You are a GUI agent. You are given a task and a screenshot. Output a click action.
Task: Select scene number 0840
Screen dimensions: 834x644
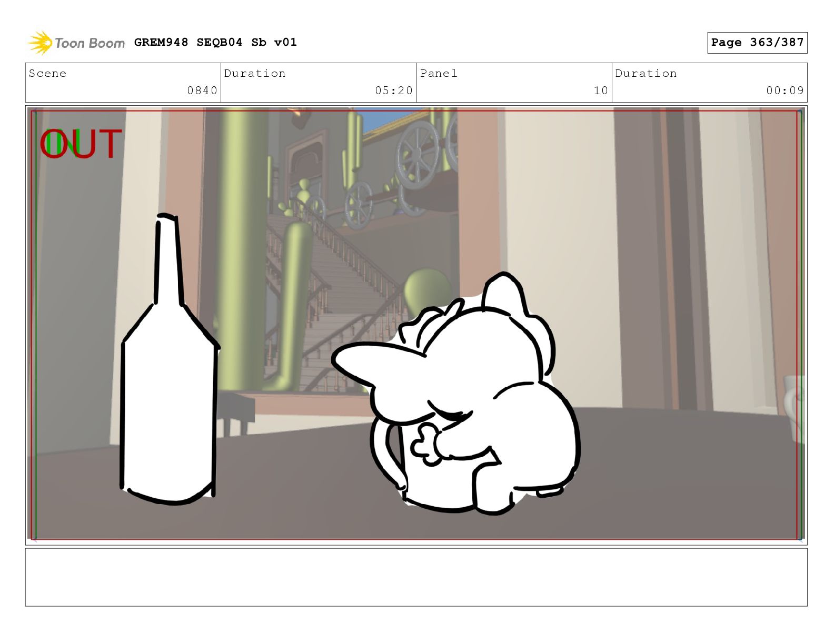pyautogui.click(x=202, y=90)
